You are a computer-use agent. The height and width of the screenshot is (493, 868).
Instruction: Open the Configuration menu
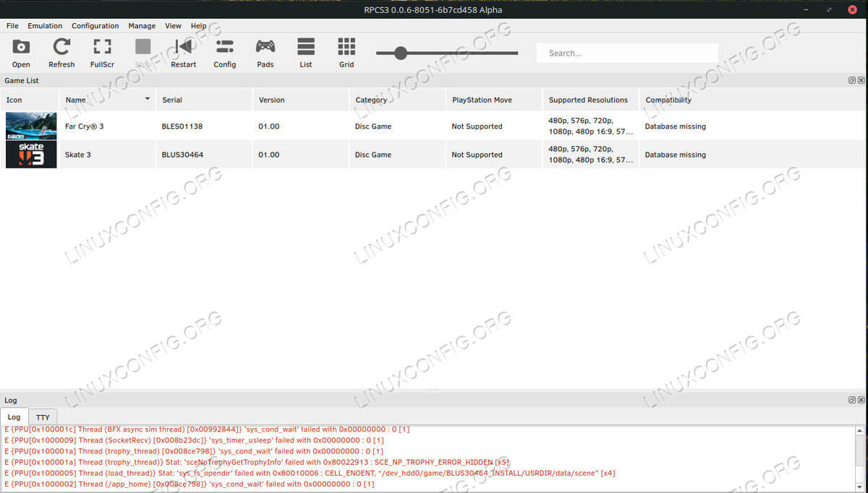pos(95,25)
